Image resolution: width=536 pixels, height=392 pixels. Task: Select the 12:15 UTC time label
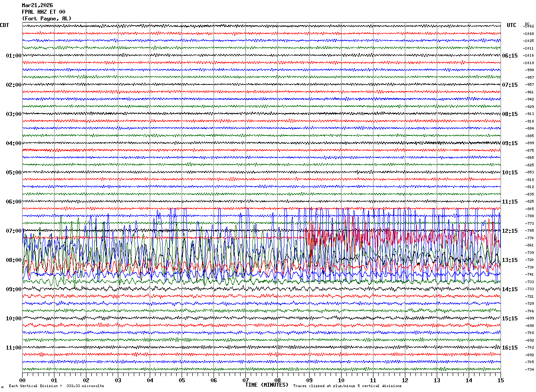(510, 231)
